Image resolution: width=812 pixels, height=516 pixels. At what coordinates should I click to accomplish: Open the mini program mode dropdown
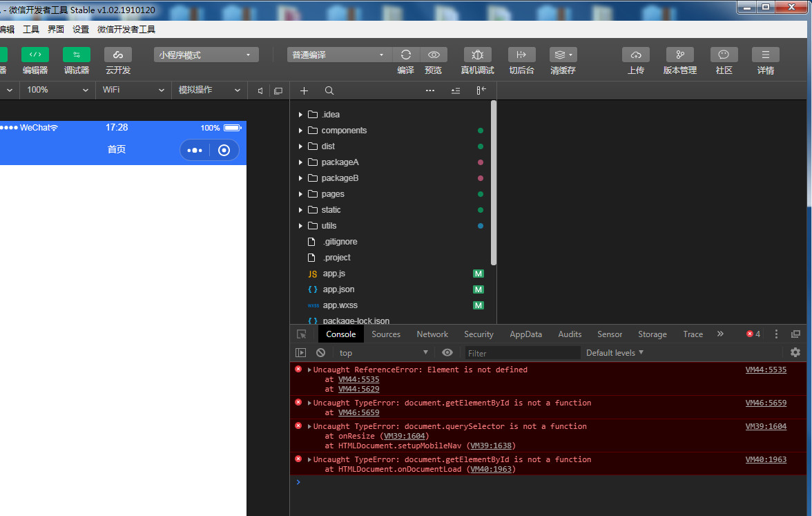(x=206, y=55)
